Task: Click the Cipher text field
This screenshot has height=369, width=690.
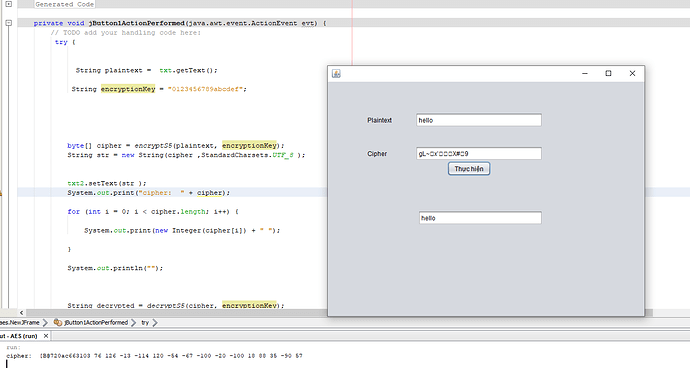Action: point(479,153)
